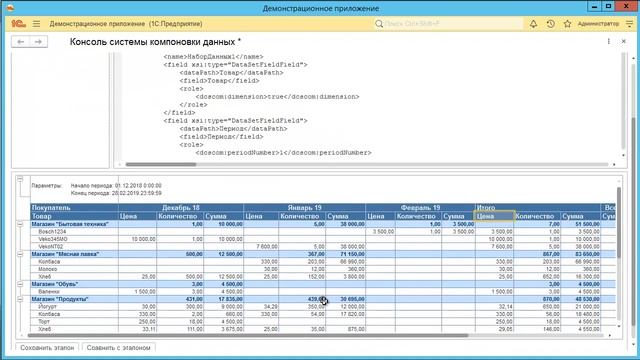Select the Январь 19 column header
Screen dimensions: 640x360
(304, 208)
